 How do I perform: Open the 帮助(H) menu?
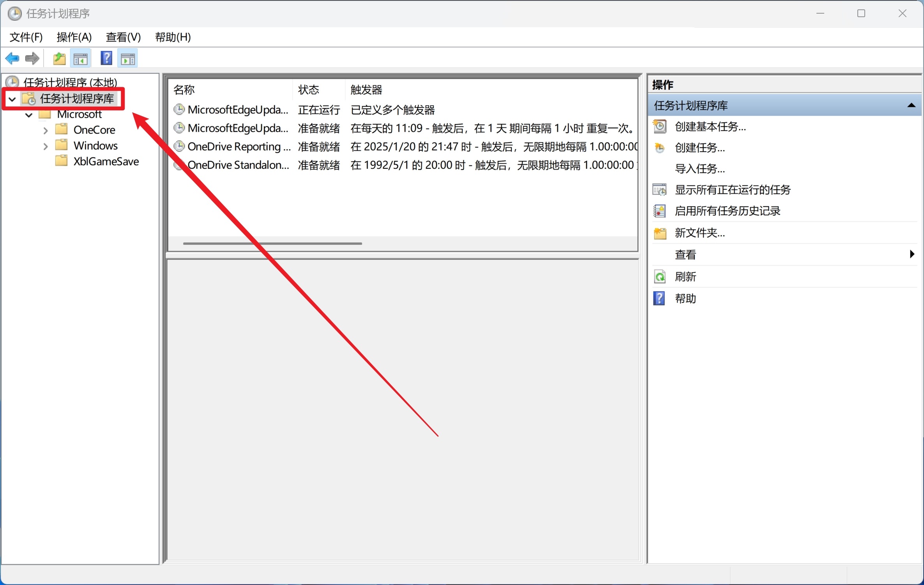(173, 37)
